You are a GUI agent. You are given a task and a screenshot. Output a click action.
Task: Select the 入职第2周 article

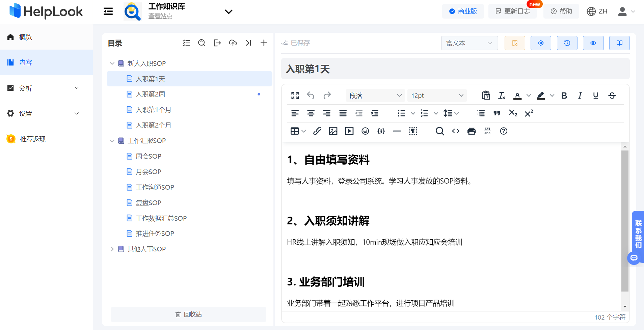point(151,94)
